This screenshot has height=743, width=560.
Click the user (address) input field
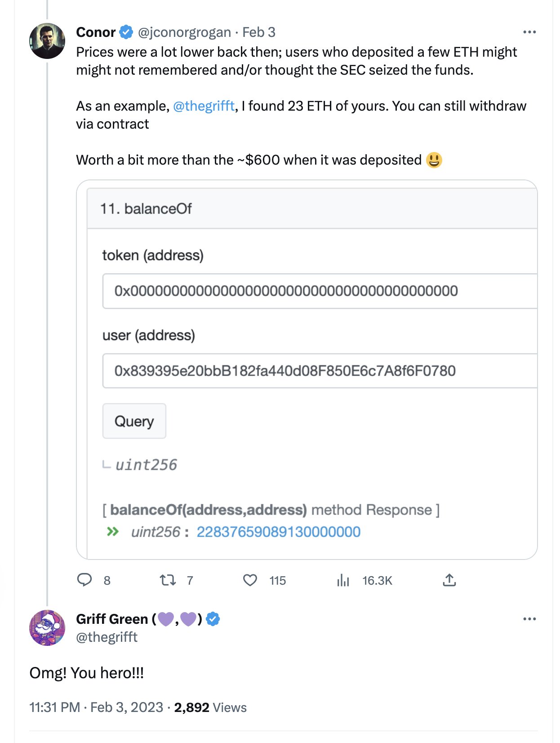[x=319, y=371]
